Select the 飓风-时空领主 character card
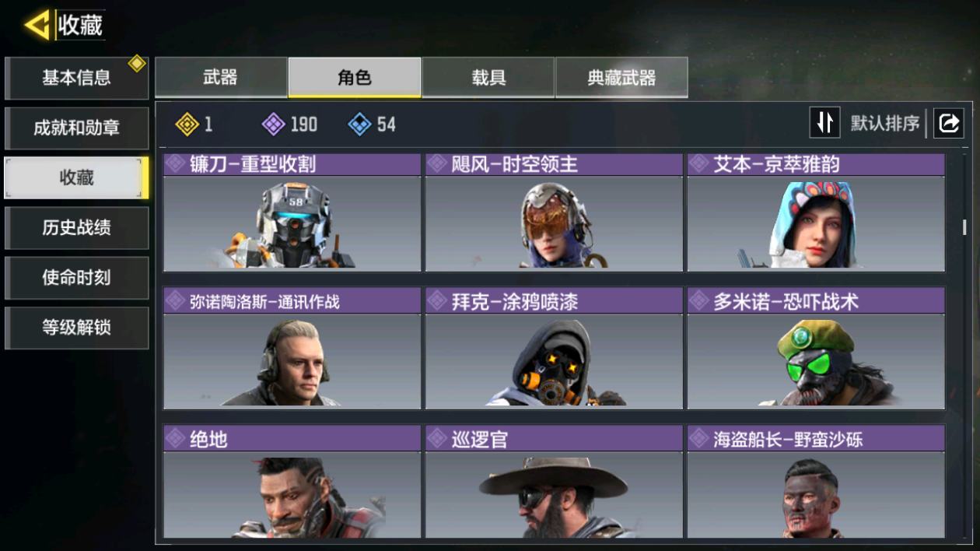Image resolution: width=980 pixels, height=551 pixels. [554, 212]
